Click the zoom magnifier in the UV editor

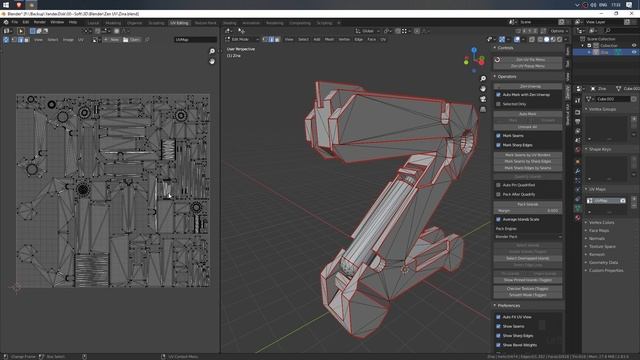coord(212,51)
